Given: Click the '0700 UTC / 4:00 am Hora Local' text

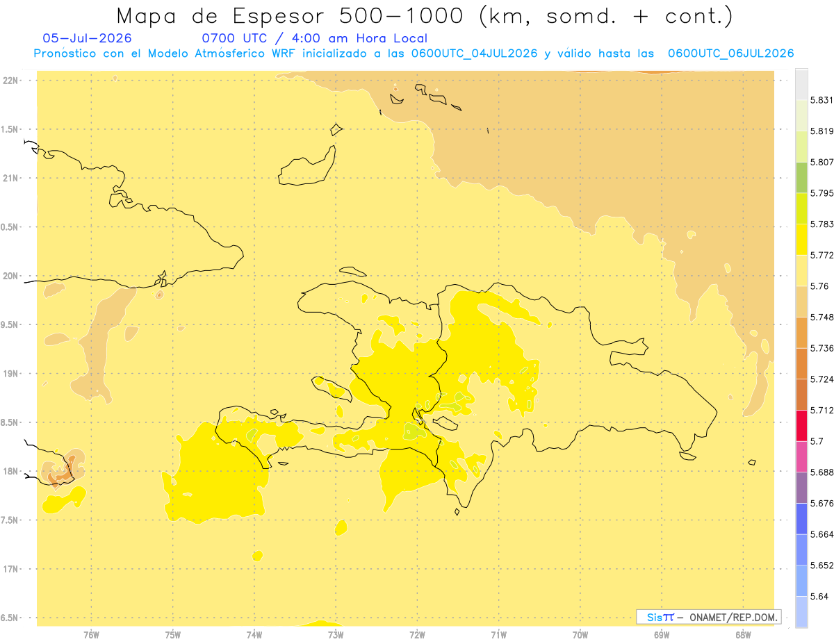Looking at the screenshot, I should pos(315,39).
